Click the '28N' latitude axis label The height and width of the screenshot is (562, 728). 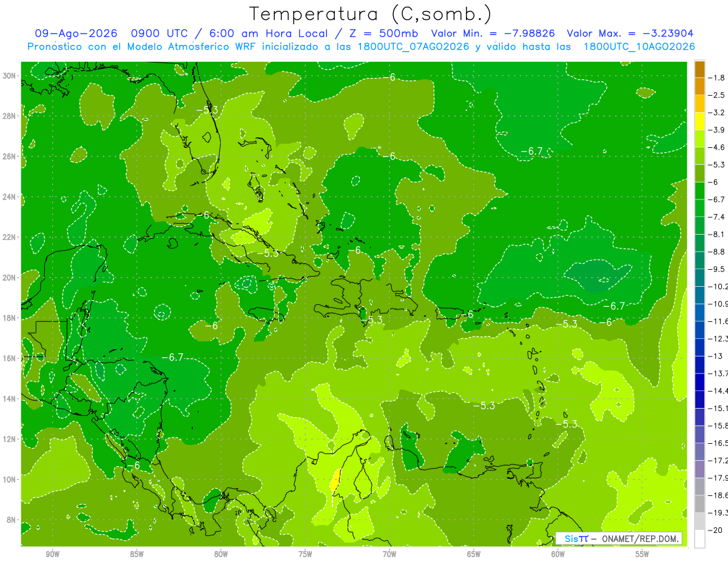(x=10, y=116)
